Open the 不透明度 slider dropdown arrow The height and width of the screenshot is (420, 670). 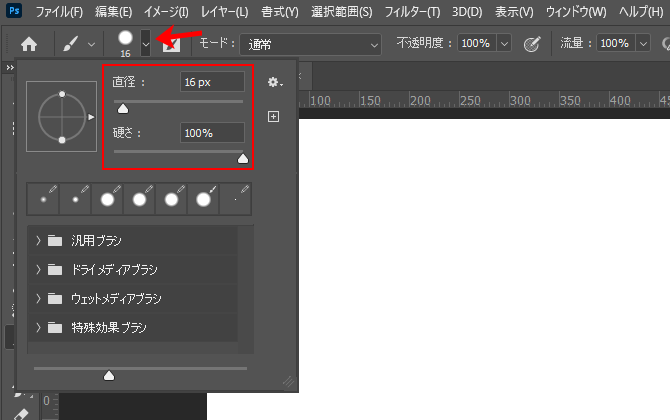click(504, 43)
